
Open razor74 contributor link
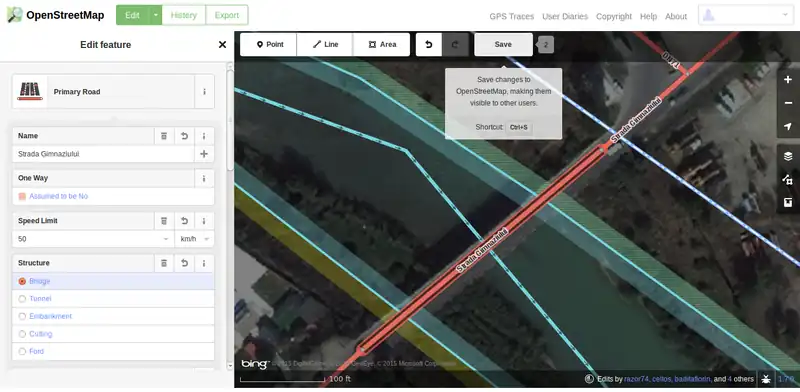coord(636,379)
